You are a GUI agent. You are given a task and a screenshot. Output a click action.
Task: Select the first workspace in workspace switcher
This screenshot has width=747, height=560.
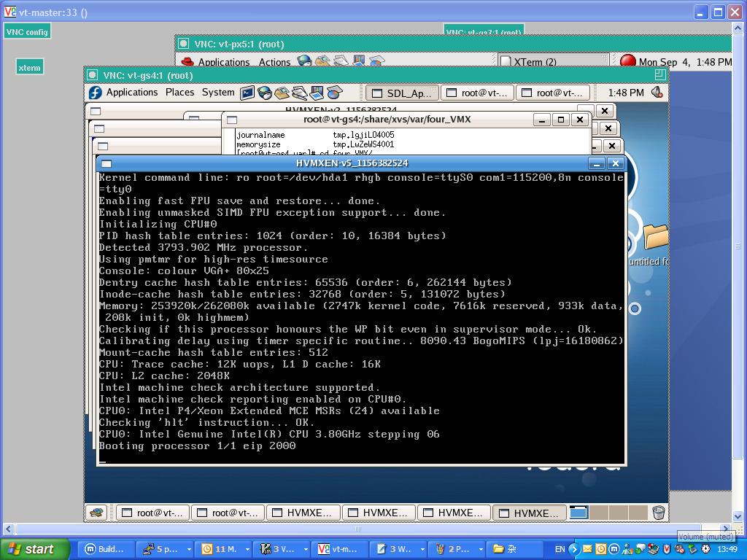(578, 513)
